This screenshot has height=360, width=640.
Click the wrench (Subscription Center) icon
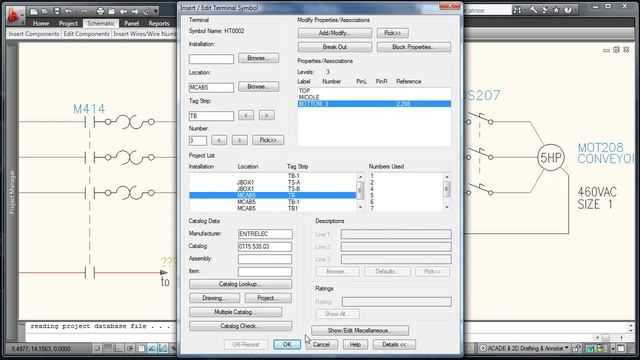[533, 10]
